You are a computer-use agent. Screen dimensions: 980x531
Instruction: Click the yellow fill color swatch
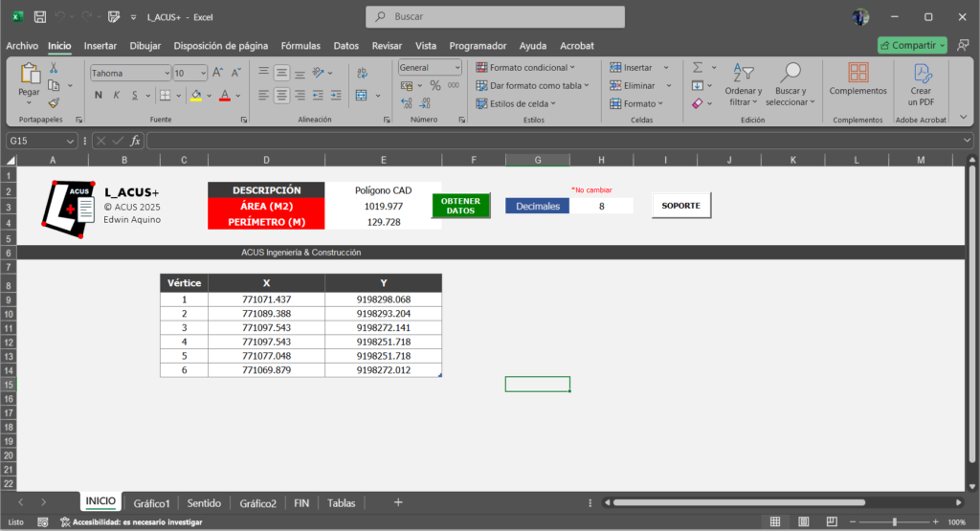(195, 95)
